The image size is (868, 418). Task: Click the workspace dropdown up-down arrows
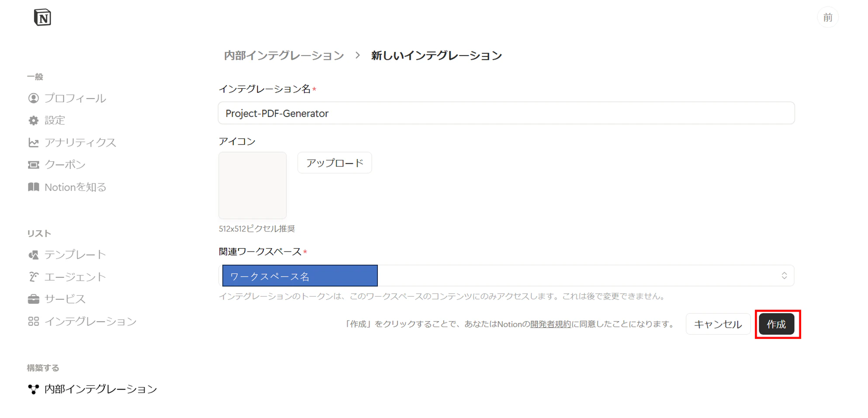click(x=784, y=276)
